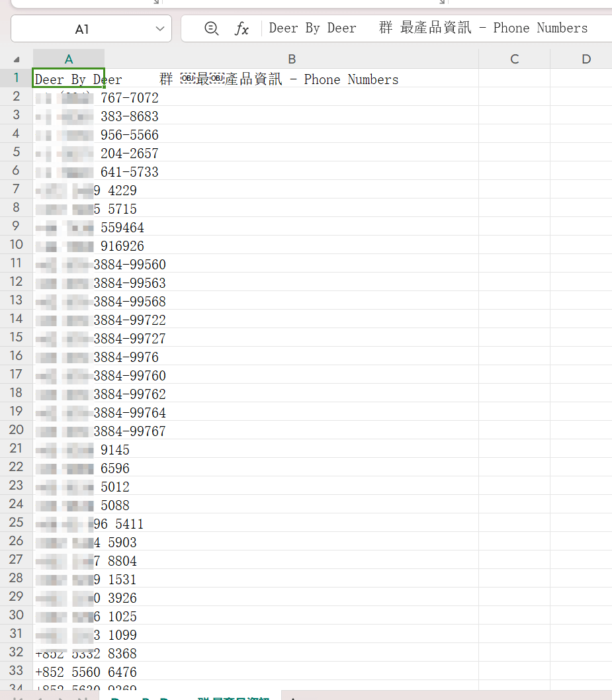This screenshot has height=700, width=612.
Task: Click the cell ending in 3884-99563
Action: tap(69, 282)
